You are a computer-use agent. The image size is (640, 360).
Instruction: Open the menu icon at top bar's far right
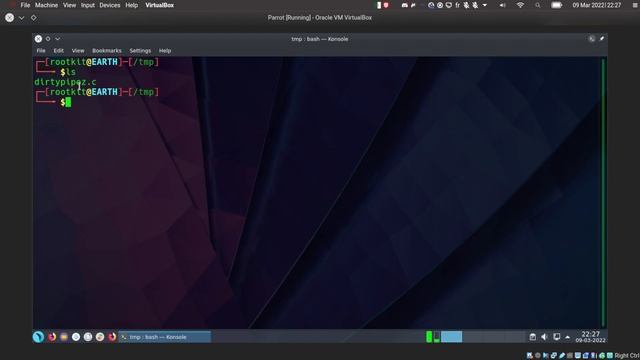(635, 5)
